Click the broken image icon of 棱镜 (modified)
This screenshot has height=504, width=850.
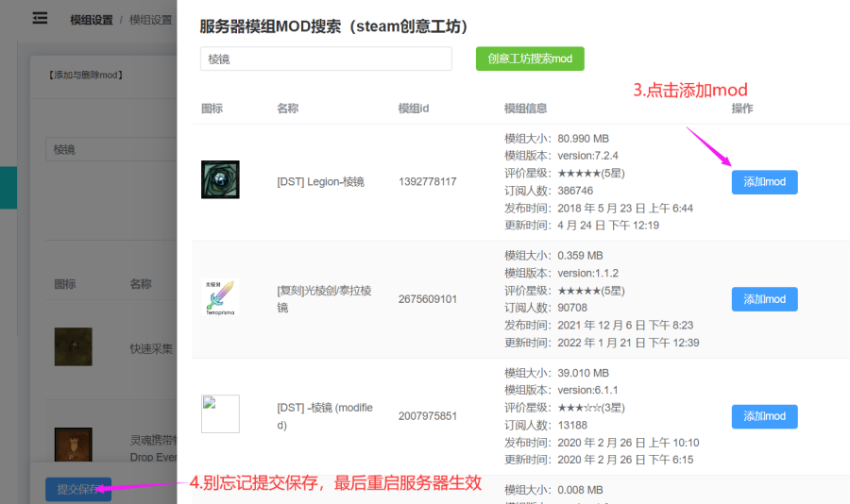pyautogui.click(x=220, y=414)
